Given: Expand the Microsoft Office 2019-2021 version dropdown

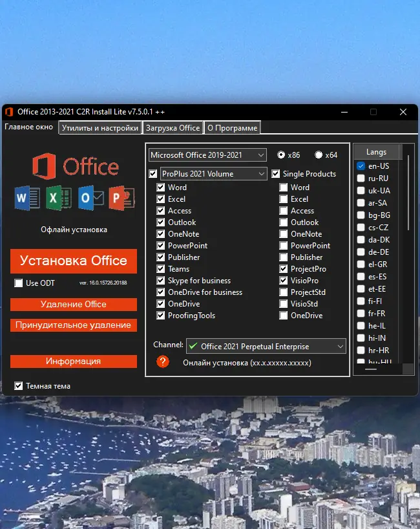Looking at the screenshot, I should tap(207, 155).
